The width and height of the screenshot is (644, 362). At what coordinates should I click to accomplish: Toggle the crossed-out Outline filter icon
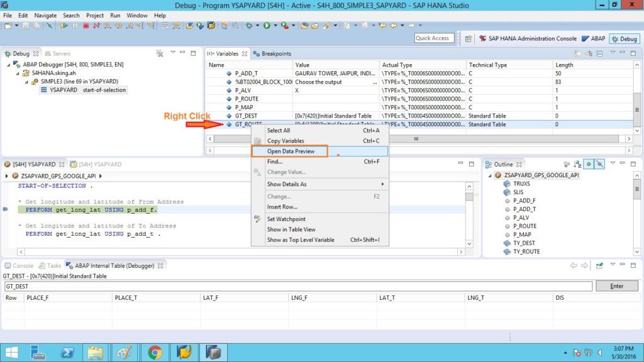599,164
